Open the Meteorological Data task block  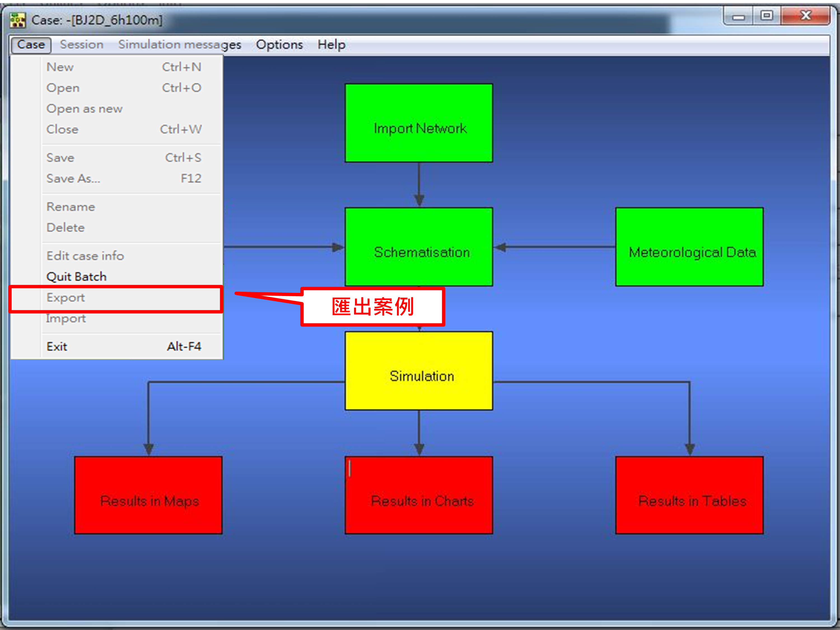coord(689,247)
